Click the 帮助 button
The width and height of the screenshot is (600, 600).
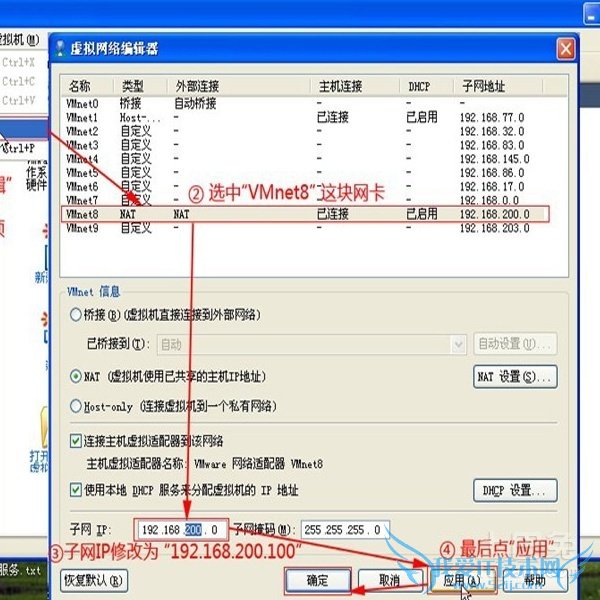pos(534,580)
